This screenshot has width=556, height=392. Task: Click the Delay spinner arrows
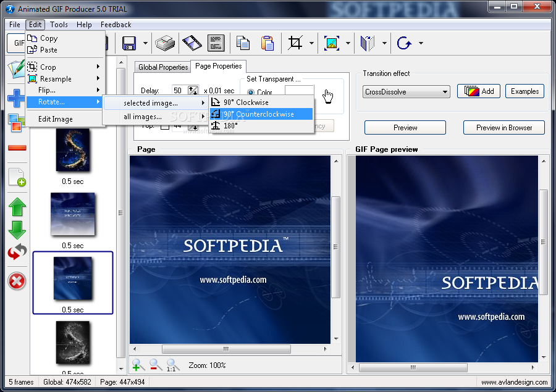pos(193,91)
